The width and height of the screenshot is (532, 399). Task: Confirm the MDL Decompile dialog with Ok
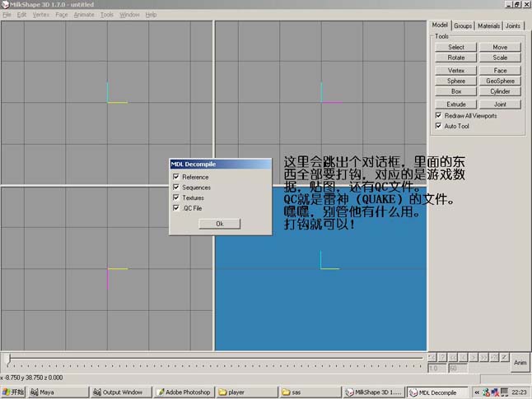click(x=220, y=224)
